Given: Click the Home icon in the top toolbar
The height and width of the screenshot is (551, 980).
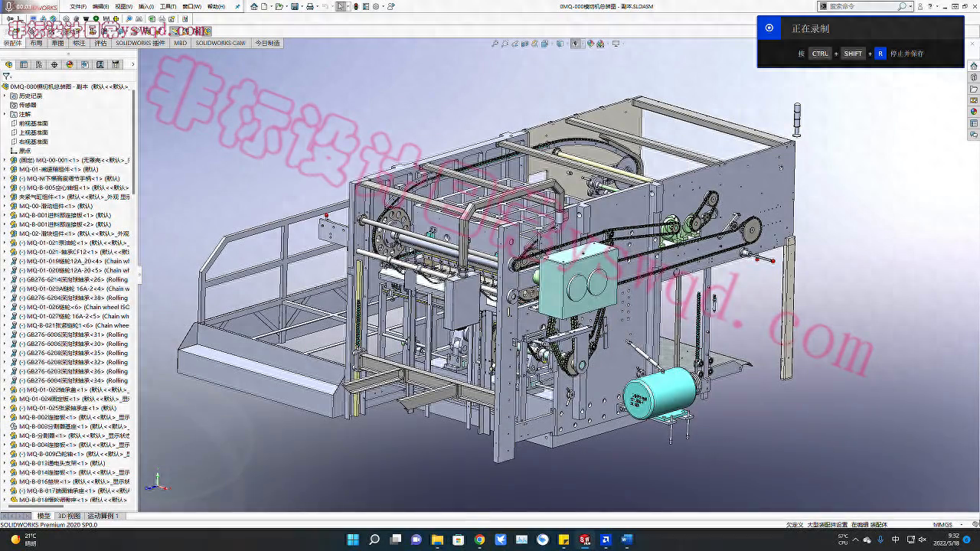Looking at the screenshot, I should tap(254, 7).
